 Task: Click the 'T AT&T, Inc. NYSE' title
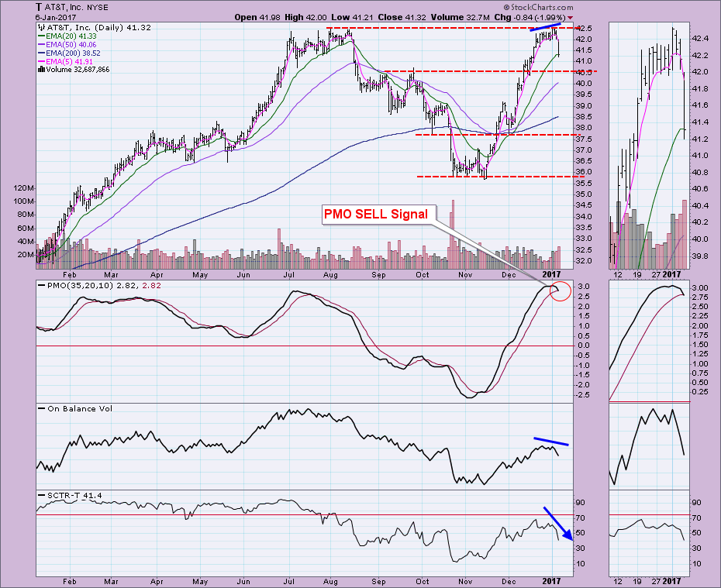coord(72,7)
